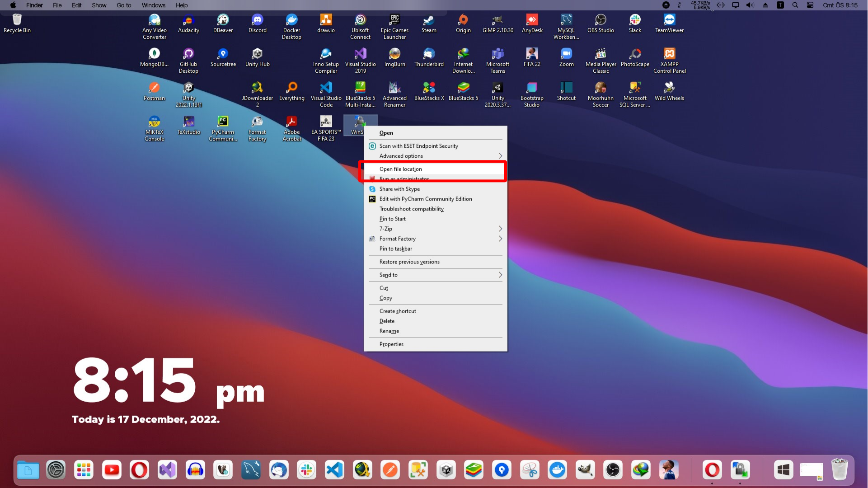Image resolution: width=868 pixels, height=488 pixels.
Task: Open the Windows logo icon in dock
Action: coord(784,470)
